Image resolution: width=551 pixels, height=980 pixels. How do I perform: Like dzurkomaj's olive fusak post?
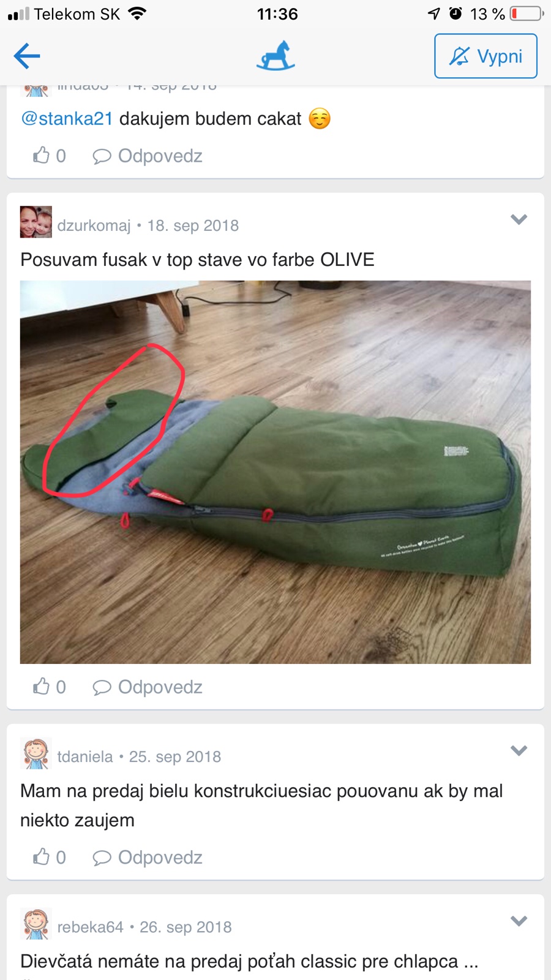click(49, 687)
